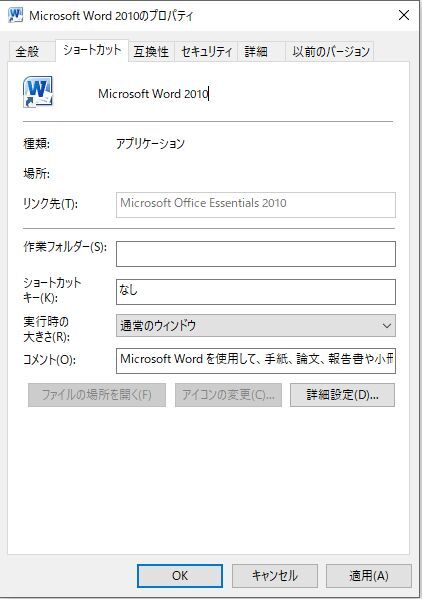Open 詳細設定 advanced settings
The height and width of the screenshot is (599, 422).
pos(342,395)
